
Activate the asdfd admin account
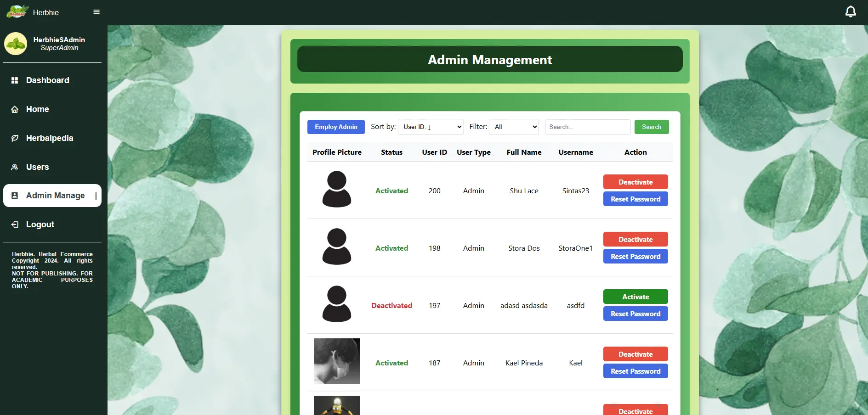coord(635,297)
